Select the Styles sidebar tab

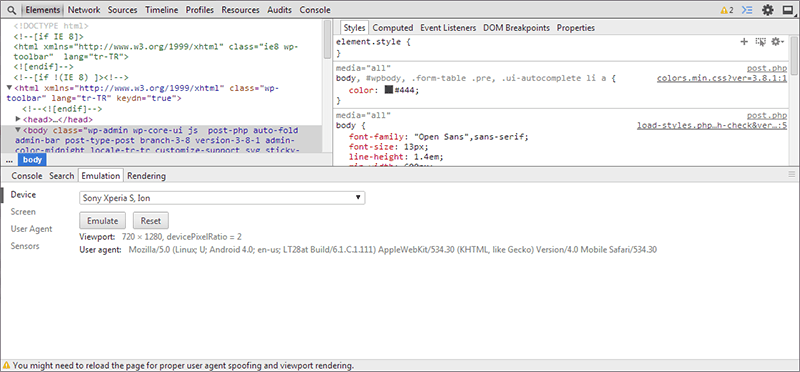[x=355, y=28]
